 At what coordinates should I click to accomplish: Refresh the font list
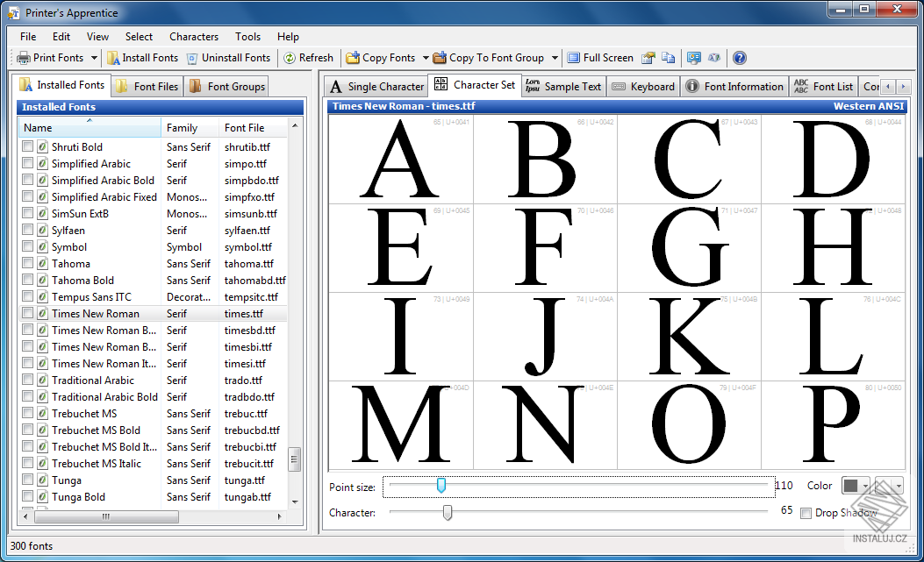coord(308,58)
